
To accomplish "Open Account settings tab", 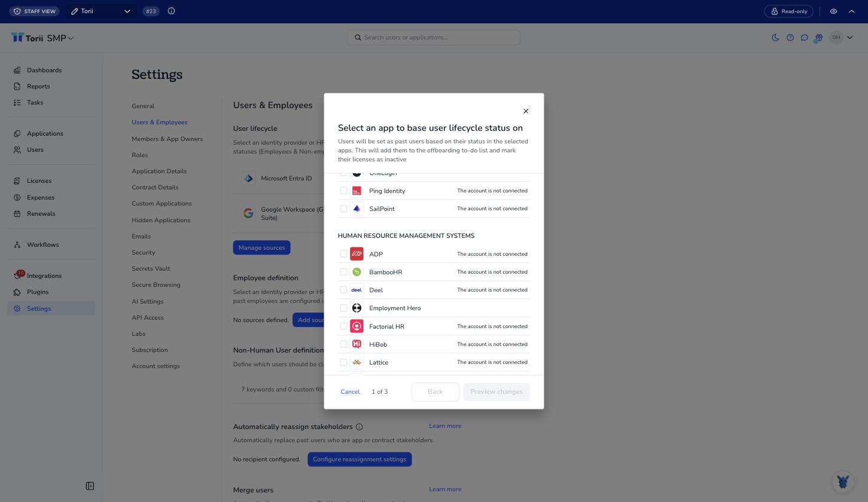I will click(156, 366).
